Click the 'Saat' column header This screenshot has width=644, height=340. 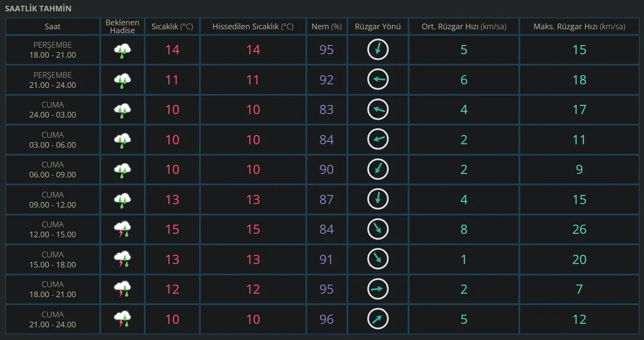point(52,27)
